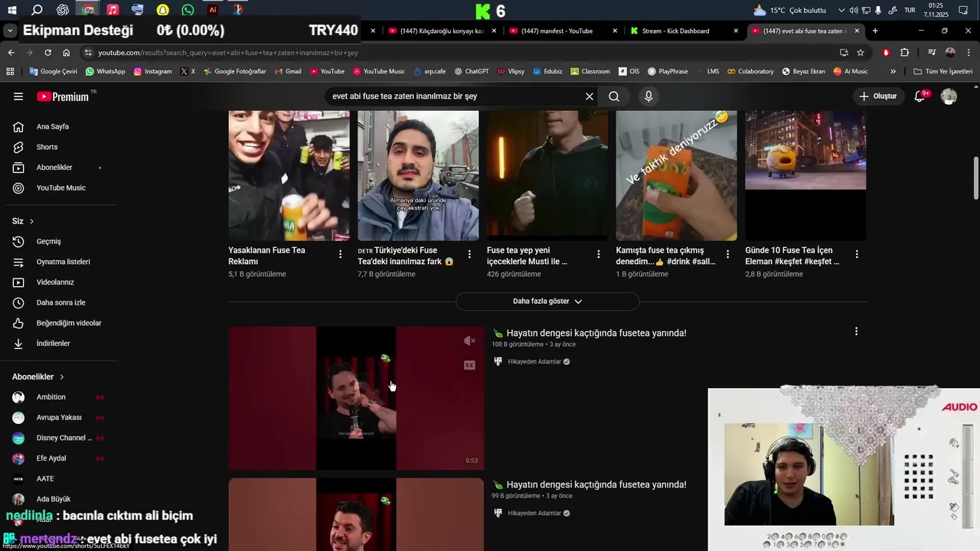
Task: Expand the Abonelikler channel list heading
Action: (x=38, y=377)
